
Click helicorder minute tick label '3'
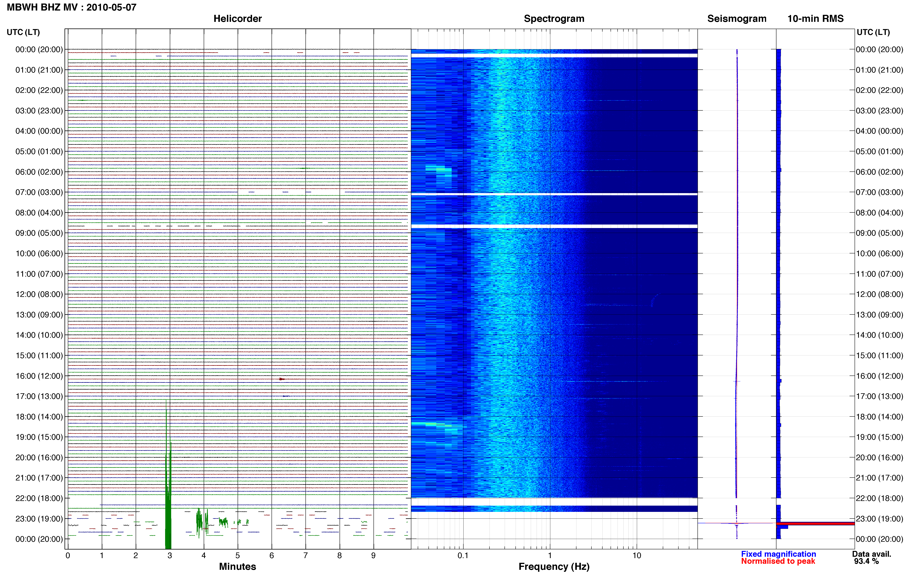(170, 556)
